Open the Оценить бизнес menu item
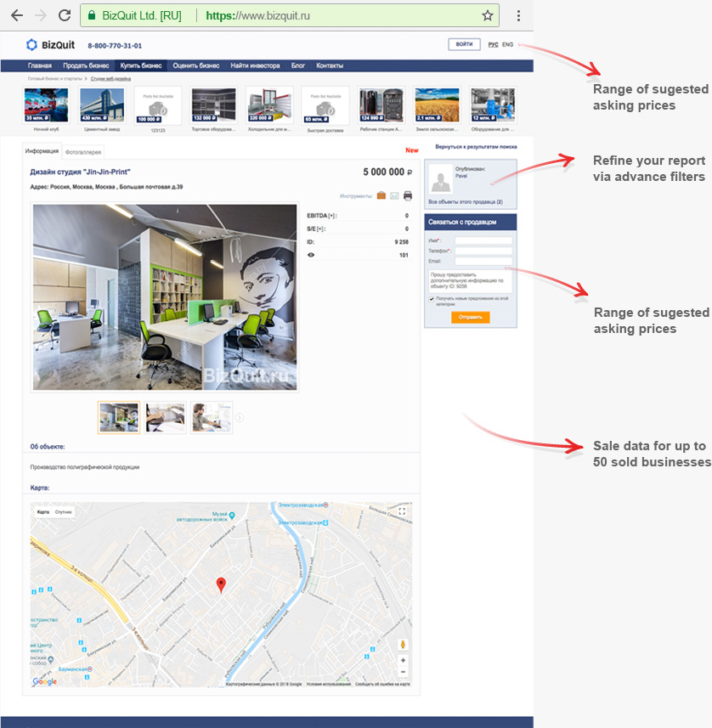 [x=195, y=65]
